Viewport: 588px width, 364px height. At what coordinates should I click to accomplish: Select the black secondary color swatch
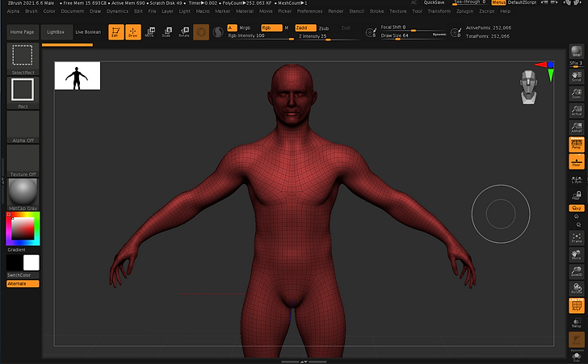pos(15,263)
